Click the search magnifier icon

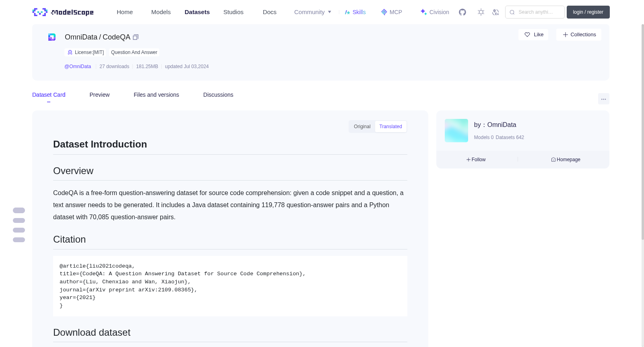pyautogui.click(x=512, y=12)
